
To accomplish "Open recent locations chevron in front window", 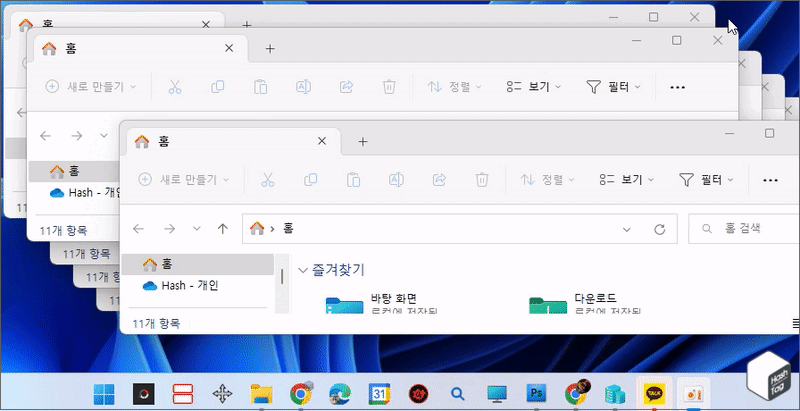I will tap(197, 229).
